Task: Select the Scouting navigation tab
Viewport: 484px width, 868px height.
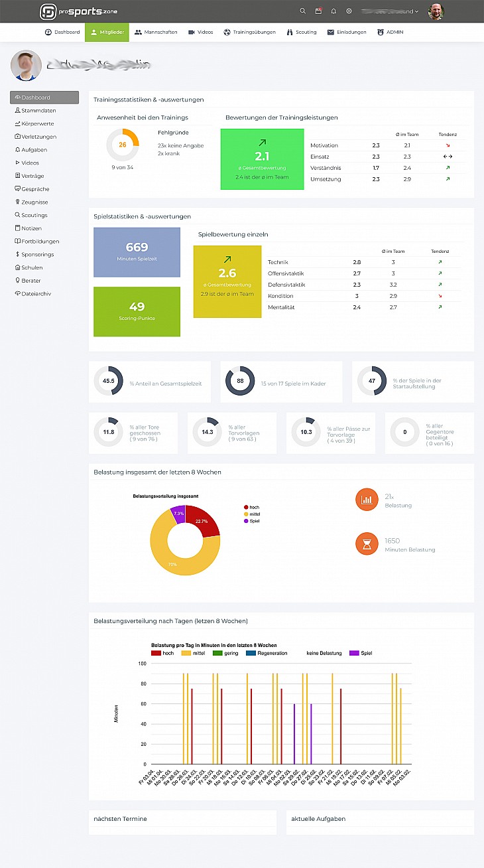Action: coord(302,32)
